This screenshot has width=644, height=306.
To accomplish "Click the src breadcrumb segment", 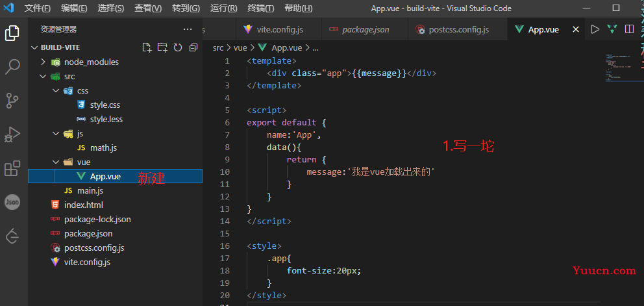I will 218,48.
